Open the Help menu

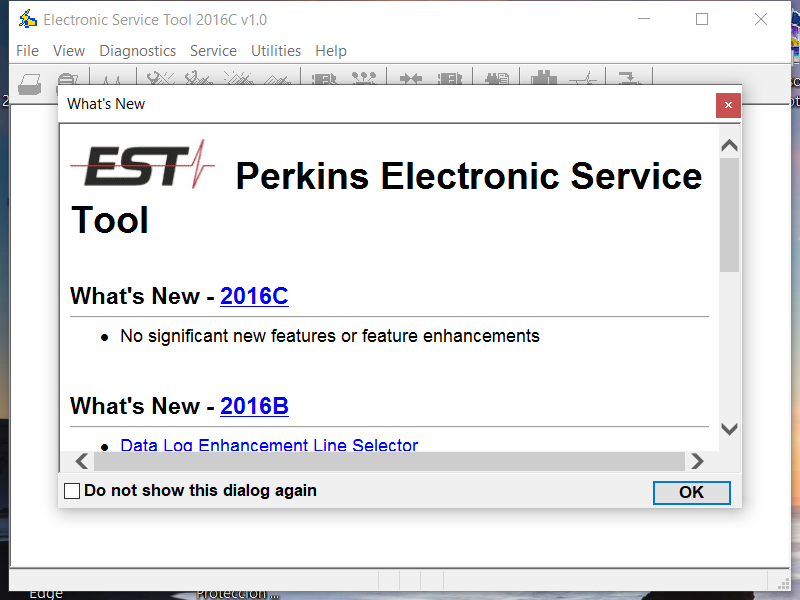pos(331,51)
